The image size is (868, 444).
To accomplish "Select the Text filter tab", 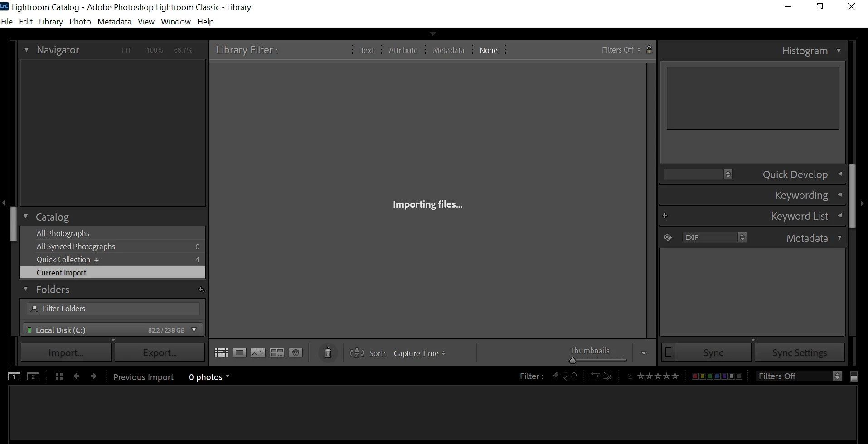I will [x=367, y=50].
